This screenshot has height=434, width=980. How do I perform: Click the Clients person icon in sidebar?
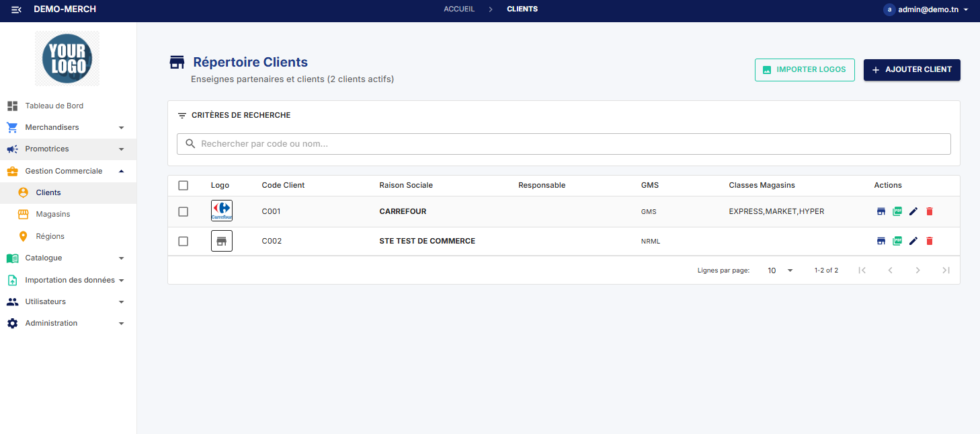23,192
